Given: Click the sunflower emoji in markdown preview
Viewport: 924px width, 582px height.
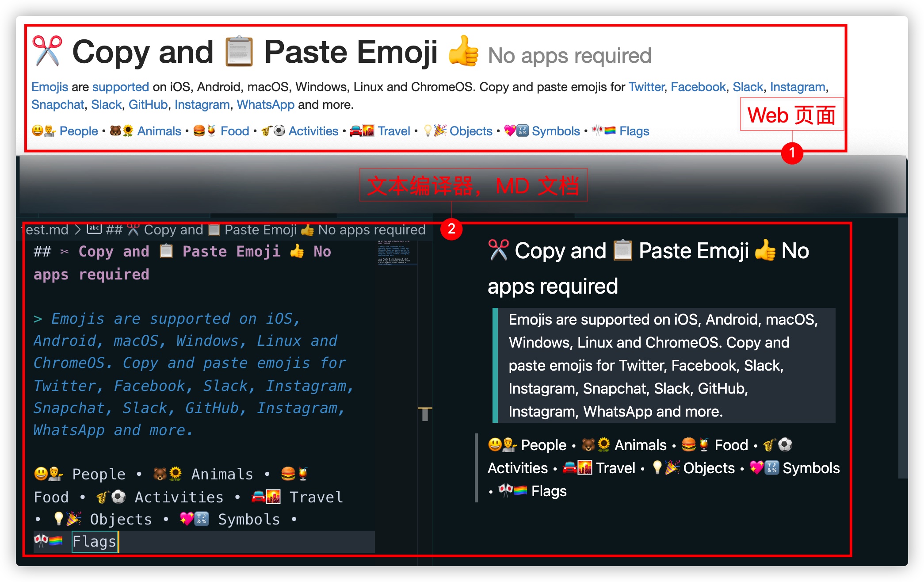Looking at the screenshot, I should (x=603, y=444).
